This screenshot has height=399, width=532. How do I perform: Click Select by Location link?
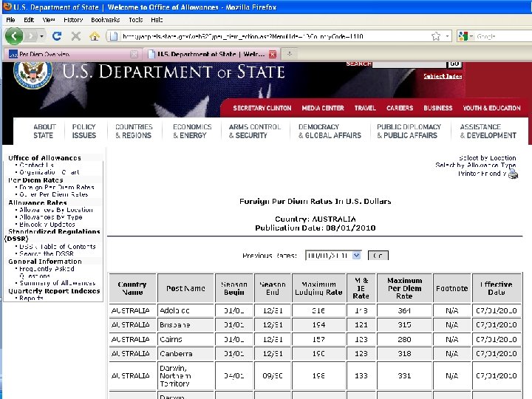click(487, 158)
